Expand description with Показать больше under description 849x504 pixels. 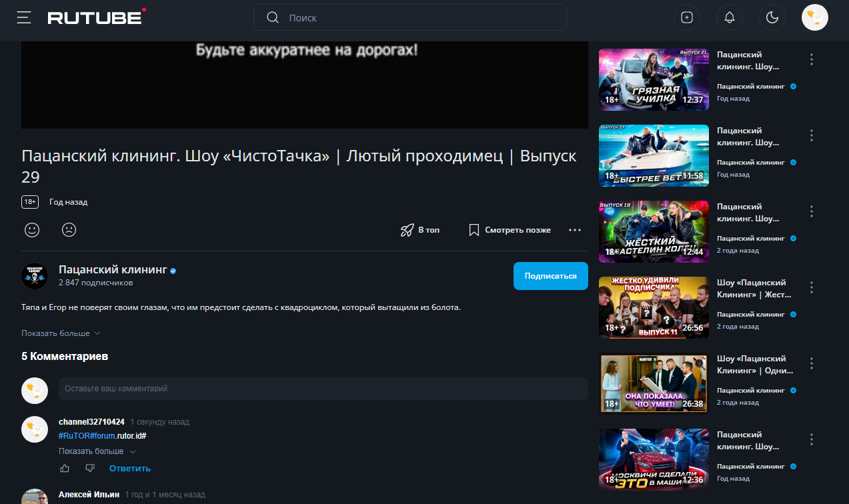pos(61,333)
